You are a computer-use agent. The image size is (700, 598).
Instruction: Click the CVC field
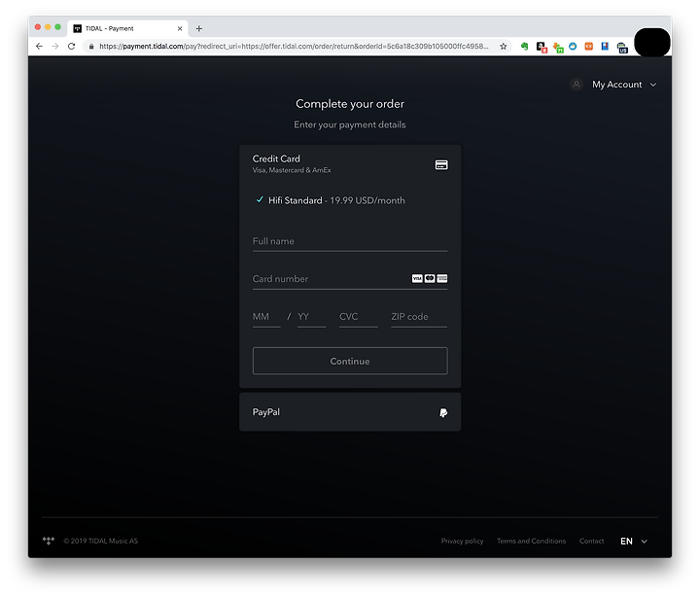359,317
